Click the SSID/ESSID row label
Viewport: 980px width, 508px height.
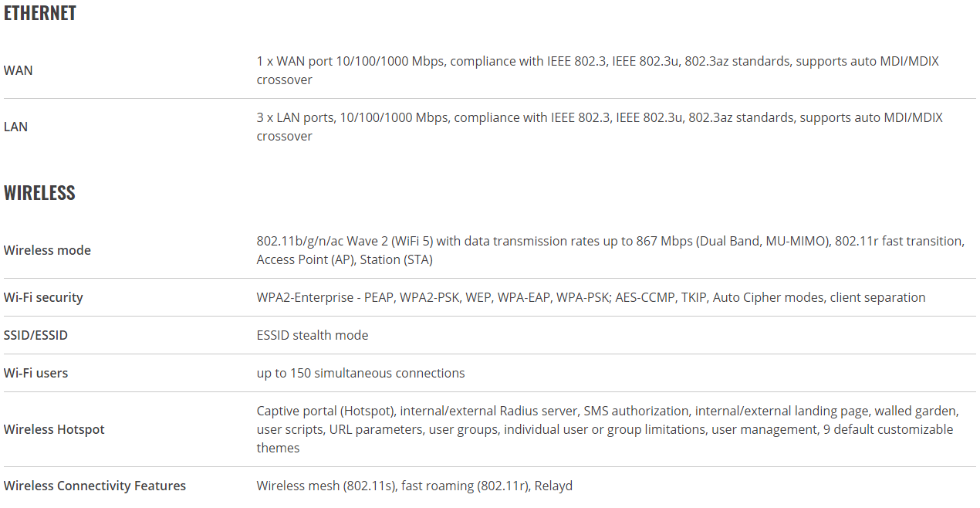(35, 335)
